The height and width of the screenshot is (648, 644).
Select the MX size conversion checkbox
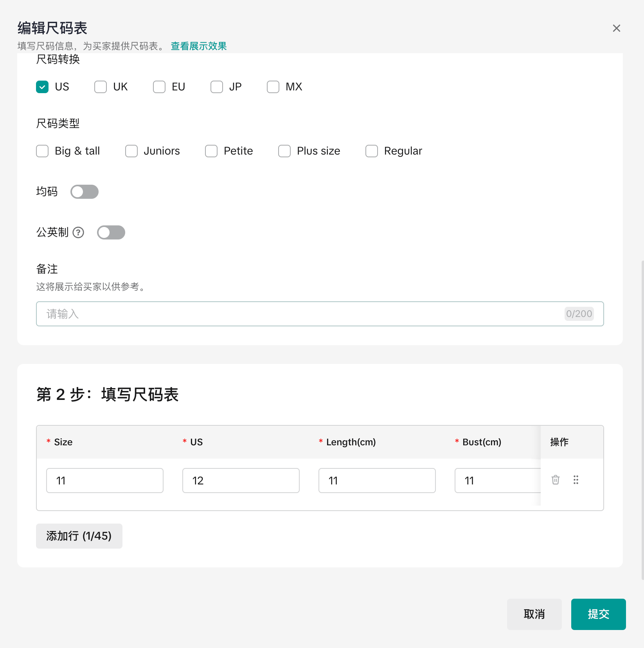coord(273,87)
